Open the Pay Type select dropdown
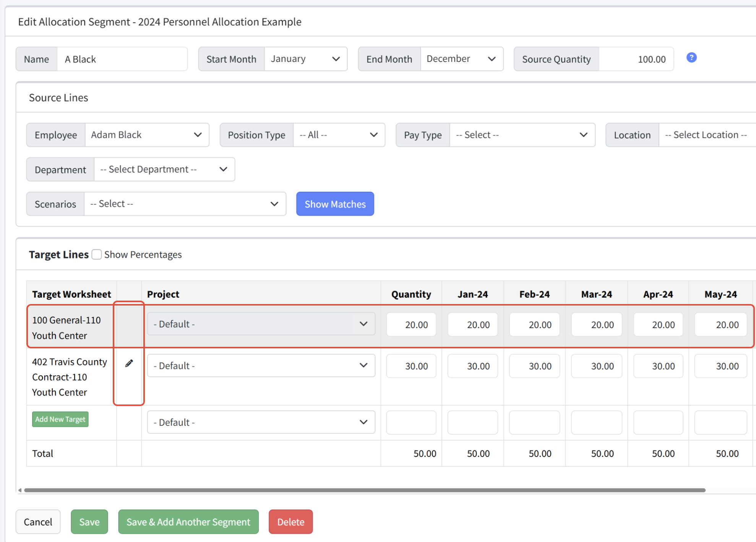The image size is (756, 542). [x=522, y=135]
